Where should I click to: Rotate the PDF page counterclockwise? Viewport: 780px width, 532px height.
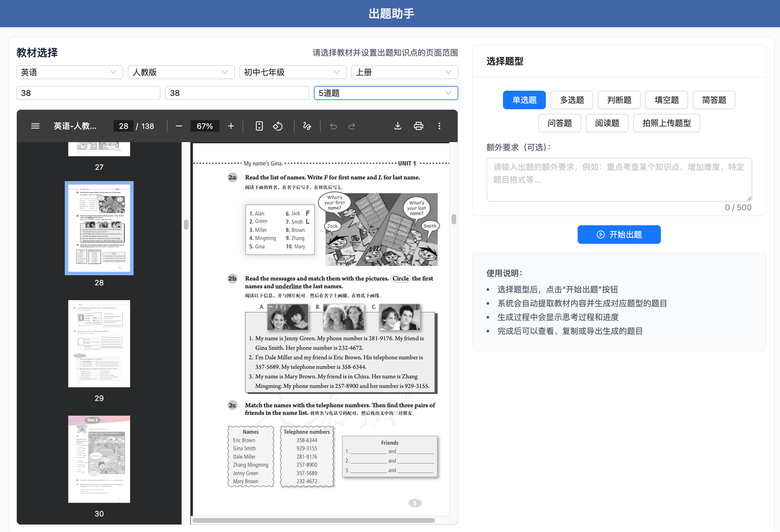(278, 126)
